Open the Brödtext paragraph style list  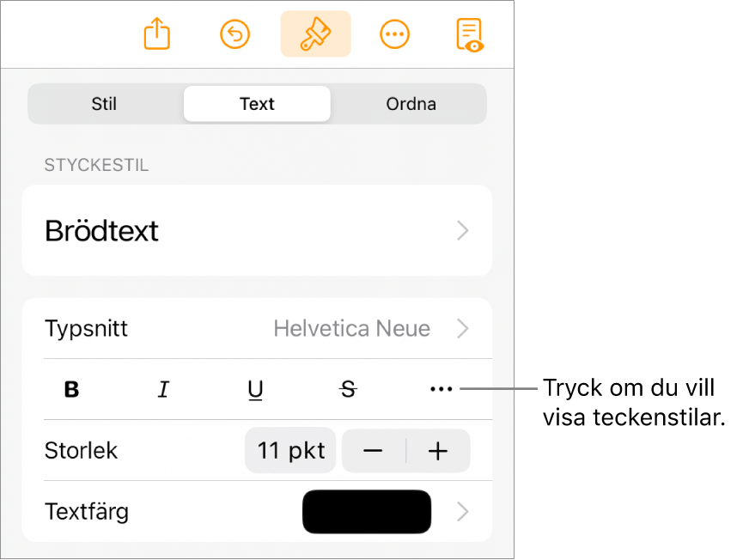point(257,230)
